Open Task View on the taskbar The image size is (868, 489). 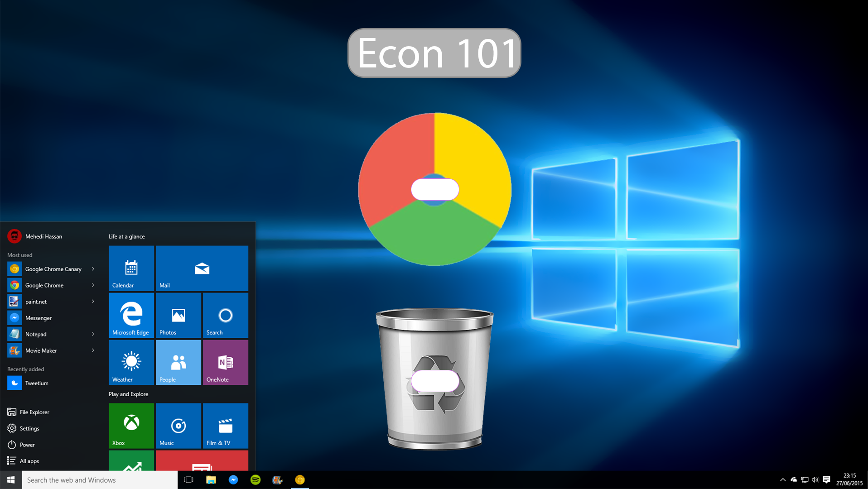(x=188, y=480)
